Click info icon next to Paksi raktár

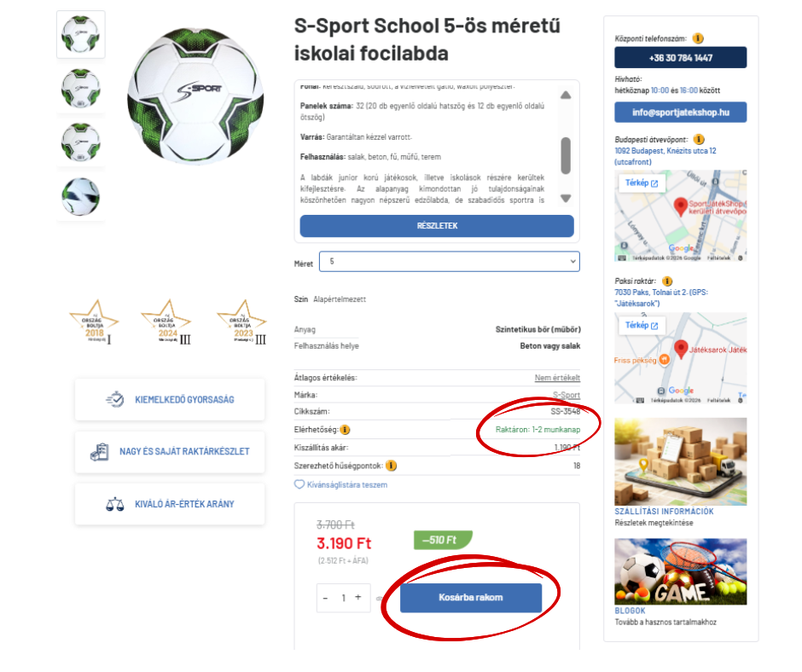click(667, 281)
